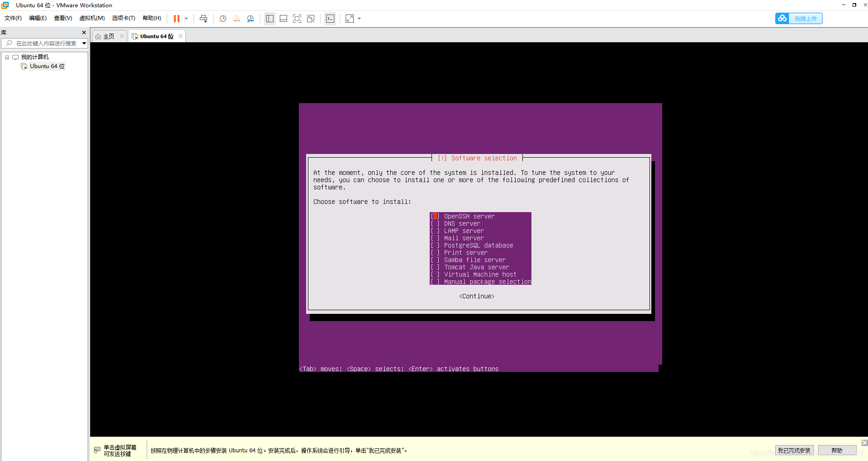Switch to Unity mode
Image resolution: width=868 pixels, height=461 pixels.
tap(311, 19)
